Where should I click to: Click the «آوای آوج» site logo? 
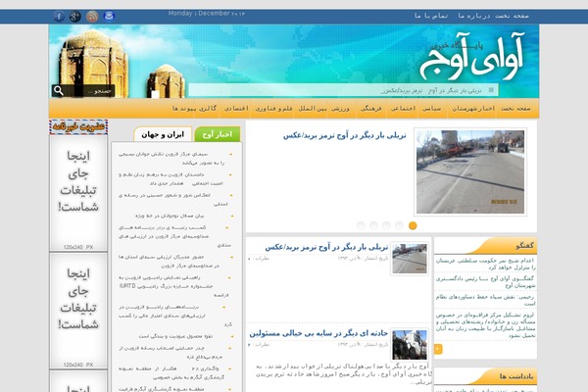pos(471,58)
